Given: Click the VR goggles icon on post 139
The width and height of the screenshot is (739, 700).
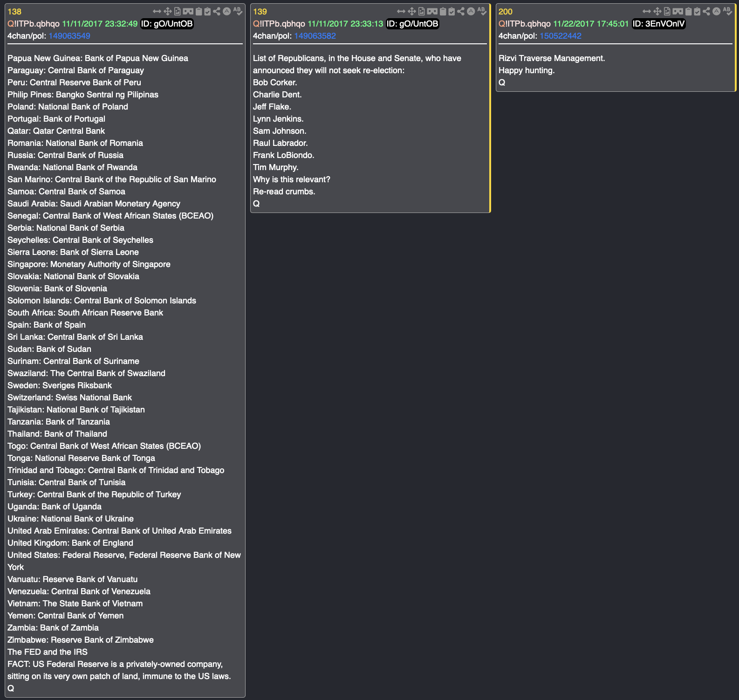Looking at the screenshot, I should pyautogui.click(x=432, y=11).
